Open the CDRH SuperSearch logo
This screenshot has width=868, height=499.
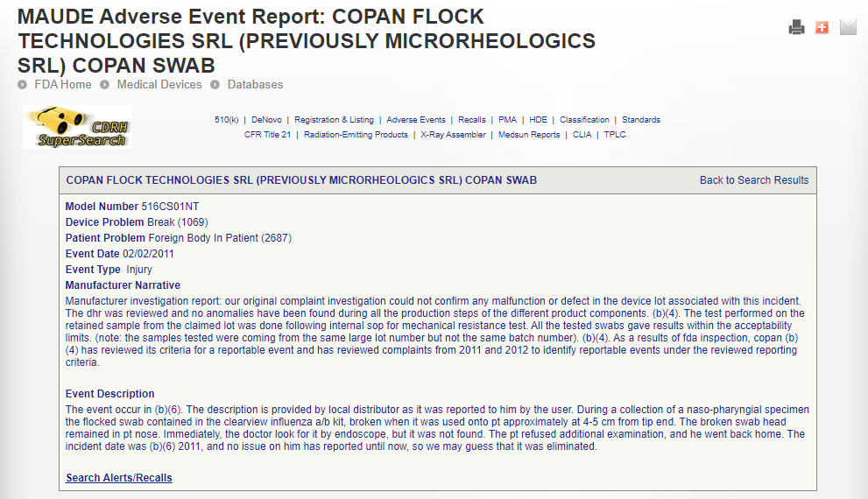[x=77, y=127]
